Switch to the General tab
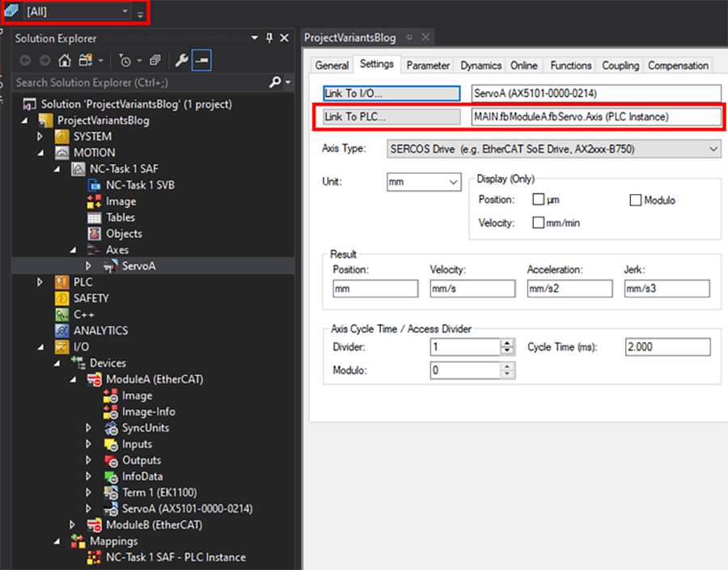Viewport: 728px width, 570px height. coord(332,65)
